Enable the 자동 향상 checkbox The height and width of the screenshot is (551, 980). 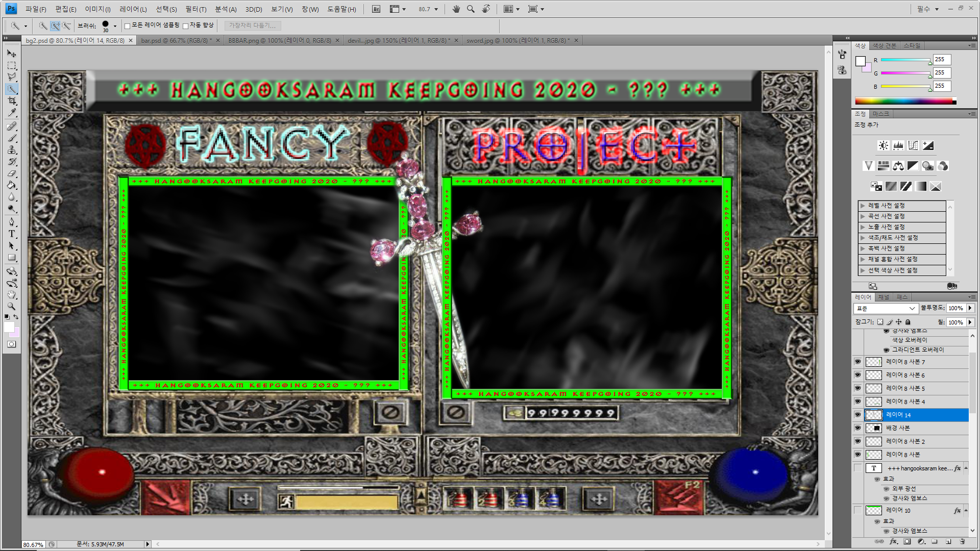point(186,26)
